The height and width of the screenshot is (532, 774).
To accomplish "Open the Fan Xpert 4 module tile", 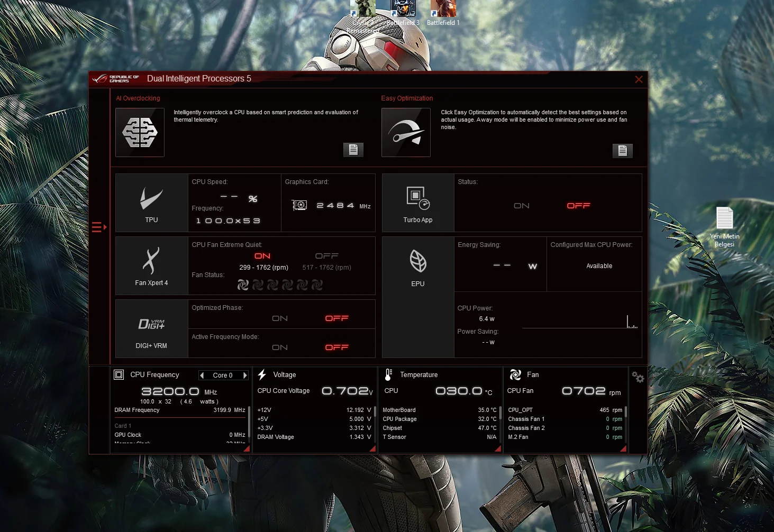I will [x=152, y=265].
